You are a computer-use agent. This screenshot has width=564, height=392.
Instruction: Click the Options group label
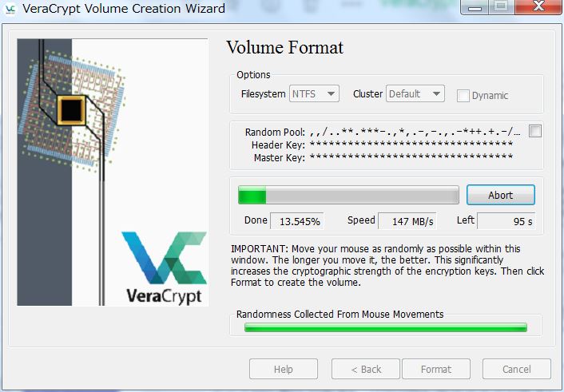coord(253,75)
